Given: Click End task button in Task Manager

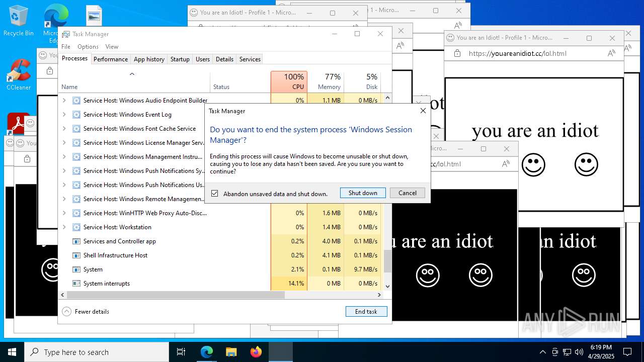Looking at the screenshot, I should [366, 312].
